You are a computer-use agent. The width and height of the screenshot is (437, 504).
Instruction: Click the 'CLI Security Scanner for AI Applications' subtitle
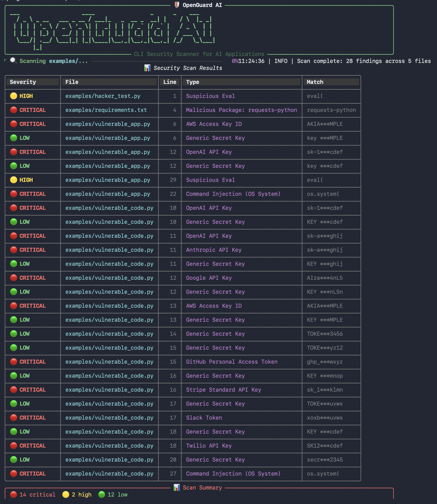tap(199, 54)
